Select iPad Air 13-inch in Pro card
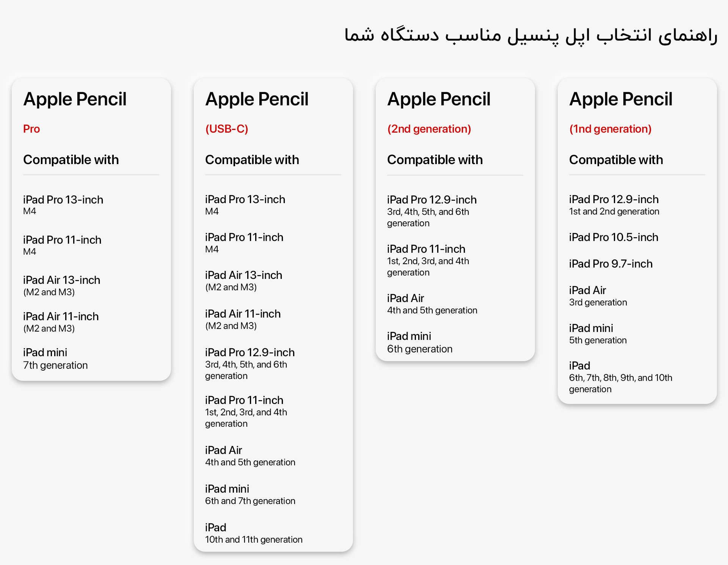 [x=61, y=286]
